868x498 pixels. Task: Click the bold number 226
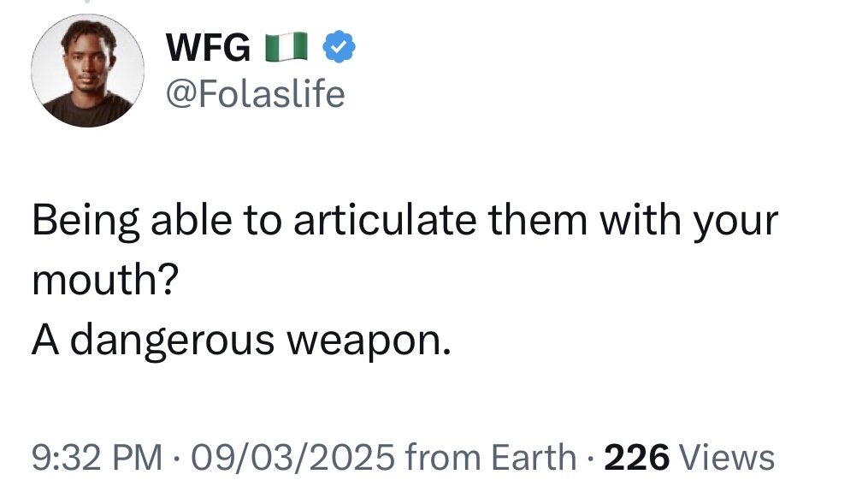click(x=636, y=457)
